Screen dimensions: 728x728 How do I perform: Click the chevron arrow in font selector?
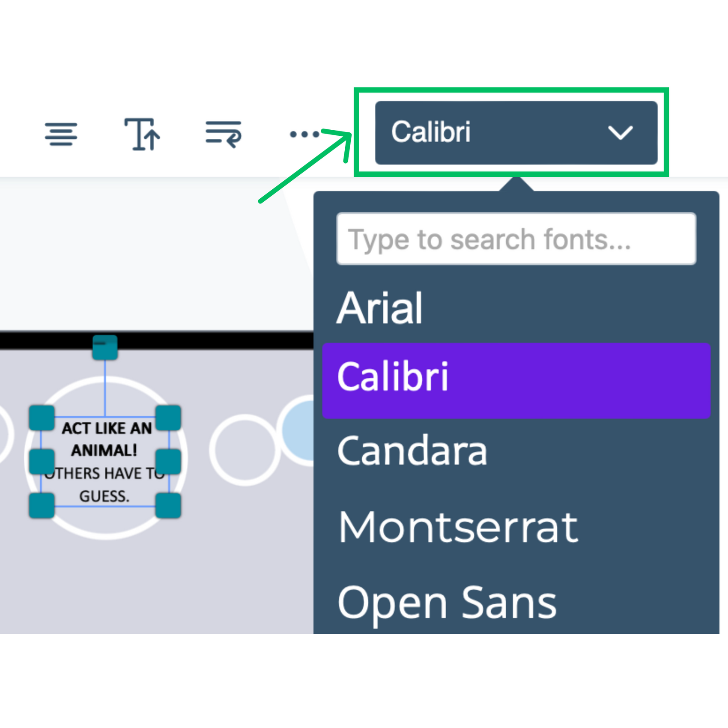point(621,133)
